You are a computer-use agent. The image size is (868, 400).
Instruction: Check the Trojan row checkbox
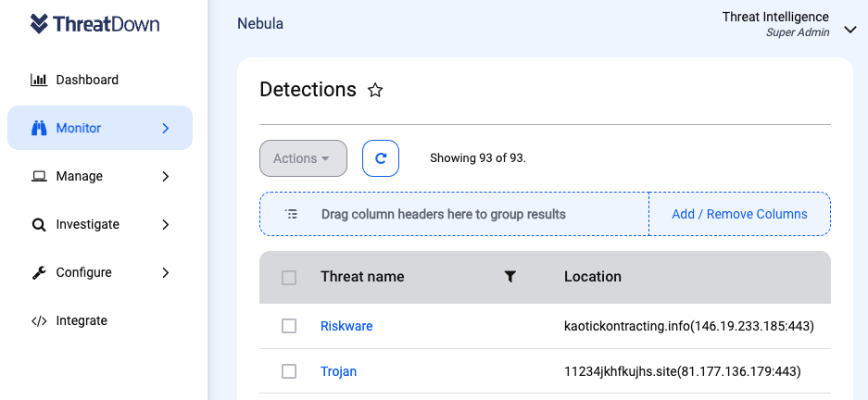click(x=289, y=371)
